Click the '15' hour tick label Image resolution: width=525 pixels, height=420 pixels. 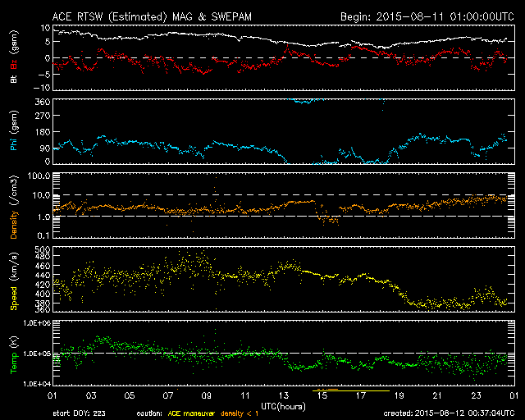click(322, 396)
